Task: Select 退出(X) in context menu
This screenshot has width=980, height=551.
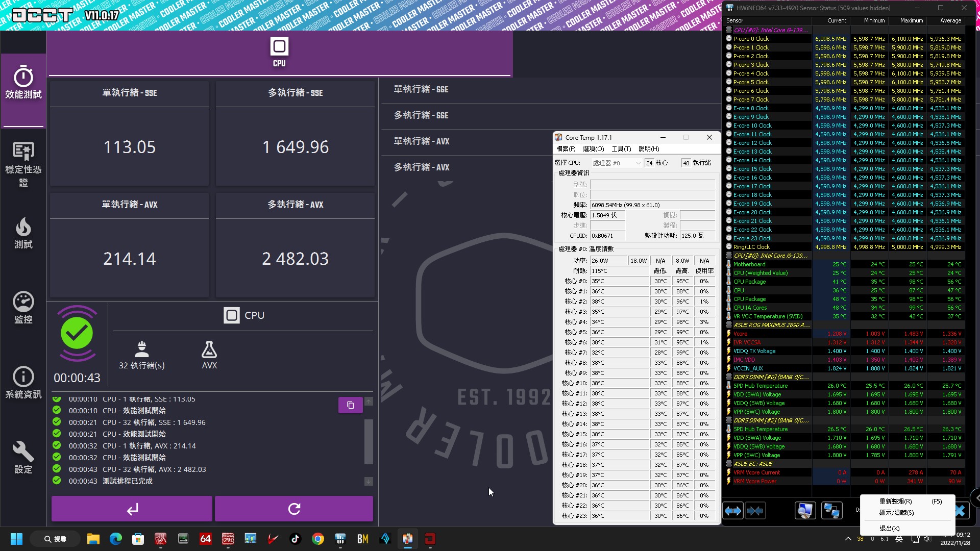Action: pyautogui.click(x=908, y=529)
